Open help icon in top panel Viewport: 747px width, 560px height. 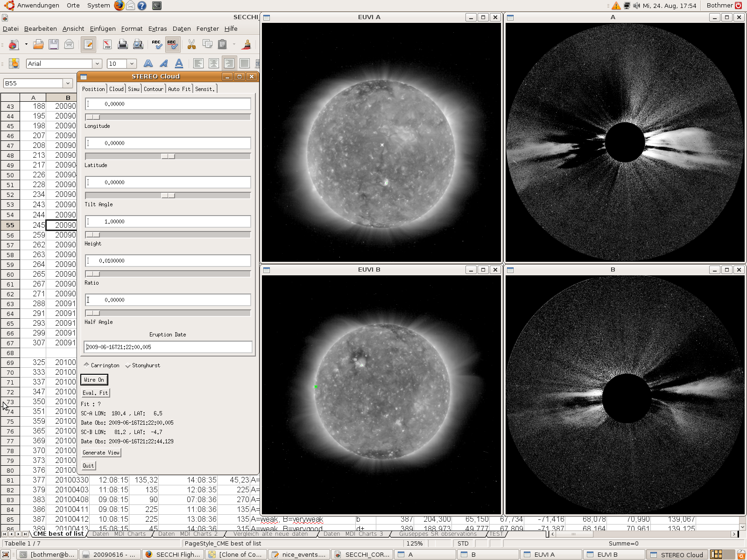142,6
